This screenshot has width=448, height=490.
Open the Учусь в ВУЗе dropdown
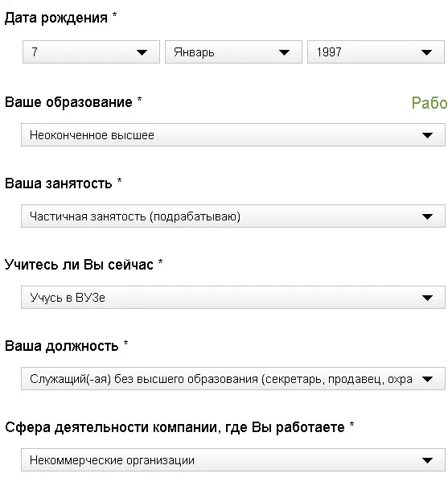pos(233,297)
